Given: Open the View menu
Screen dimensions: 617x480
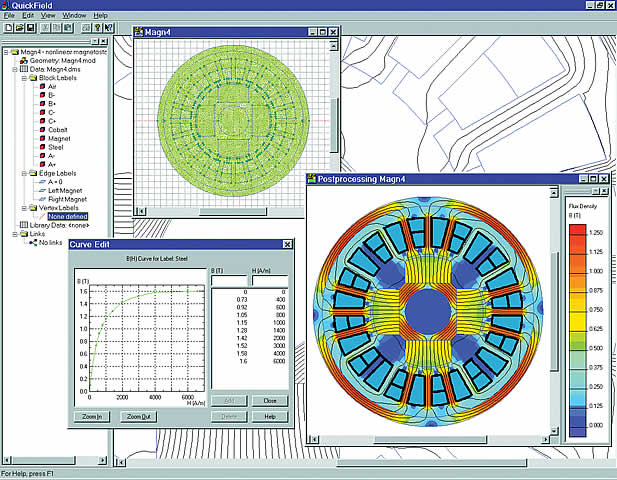Looking at the screenshot, I should click(48, 16).
